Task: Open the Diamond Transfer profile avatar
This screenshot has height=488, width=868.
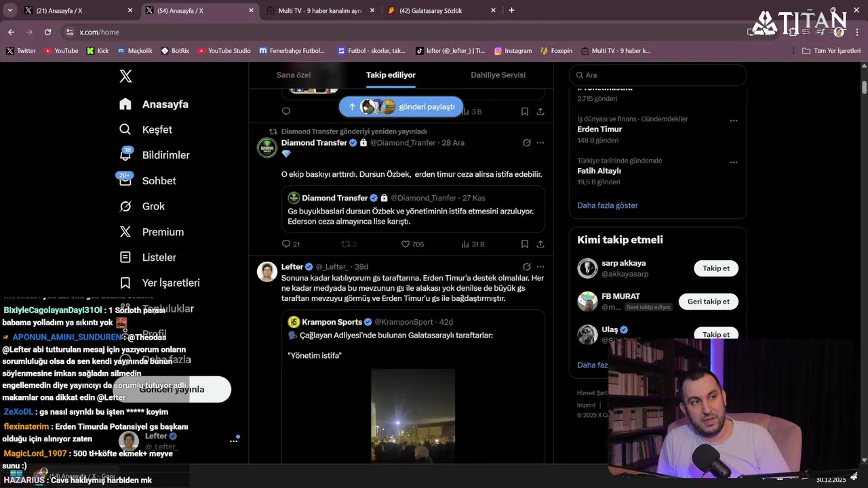Action: tap(267, 148)
